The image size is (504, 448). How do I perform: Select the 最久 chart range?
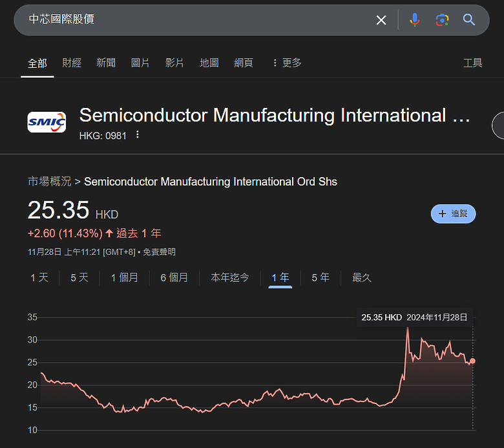point(362,277)
